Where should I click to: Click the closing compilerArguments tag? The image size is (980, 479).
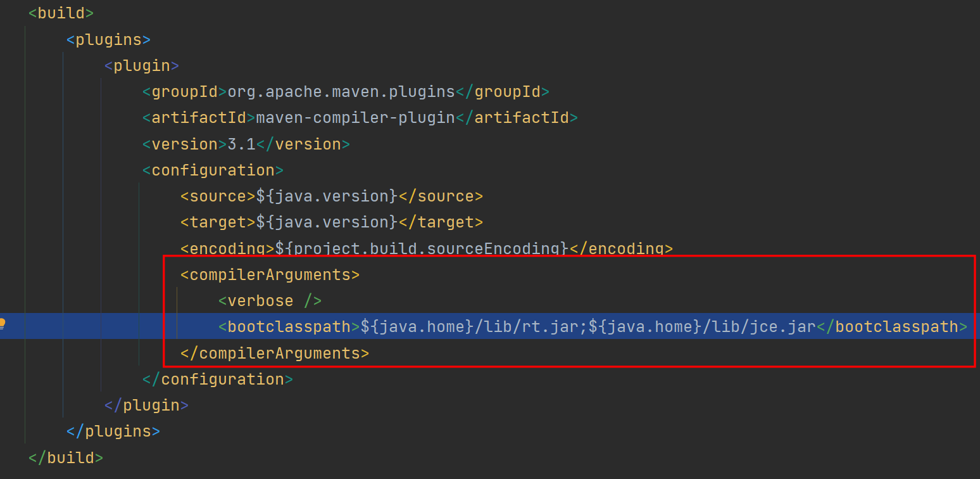(274, 353)
